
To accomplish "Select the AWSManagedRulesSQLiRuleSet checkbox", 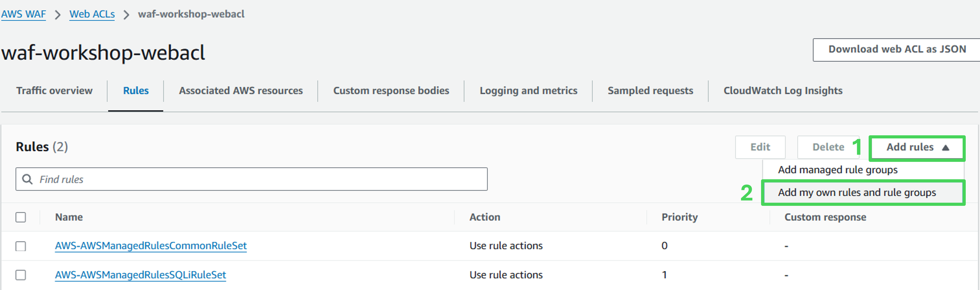I will [x=21, y=275].
